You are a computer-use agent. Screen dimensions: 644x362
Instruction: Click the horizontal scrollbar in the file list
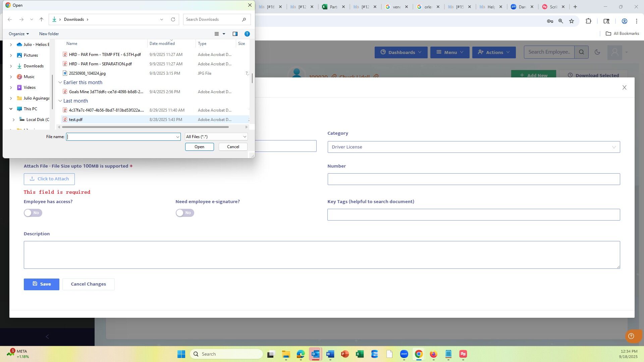pyautogui.click(x=145, y=127)
